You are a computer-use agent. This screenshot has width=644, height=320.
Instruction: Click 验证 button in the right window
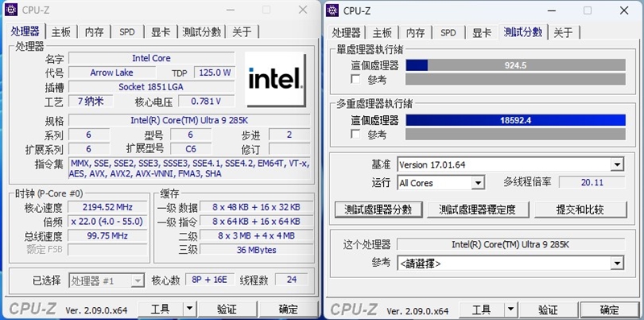[548, 310]
